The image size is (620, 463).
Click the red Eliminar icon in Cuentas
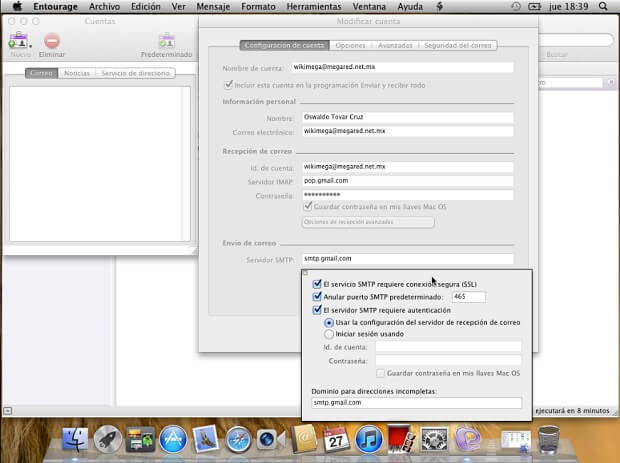pyautogui.click(x=52, y=41)
